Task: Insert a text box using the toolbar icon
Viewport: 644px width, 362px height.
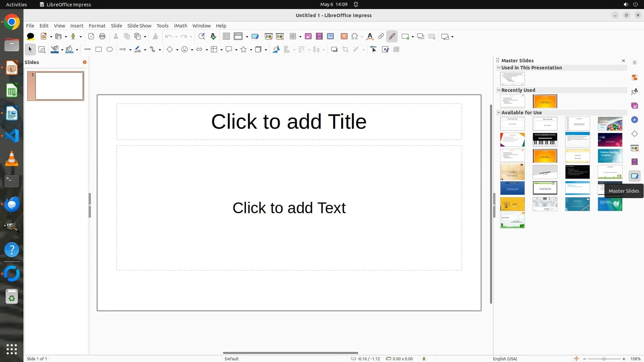Action: (344, 37)
